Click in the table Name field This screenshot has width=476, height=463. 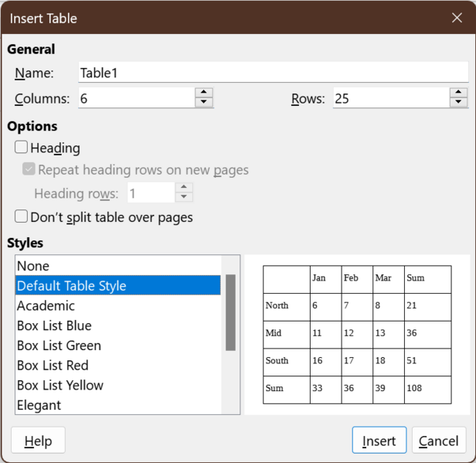point(273,73)
